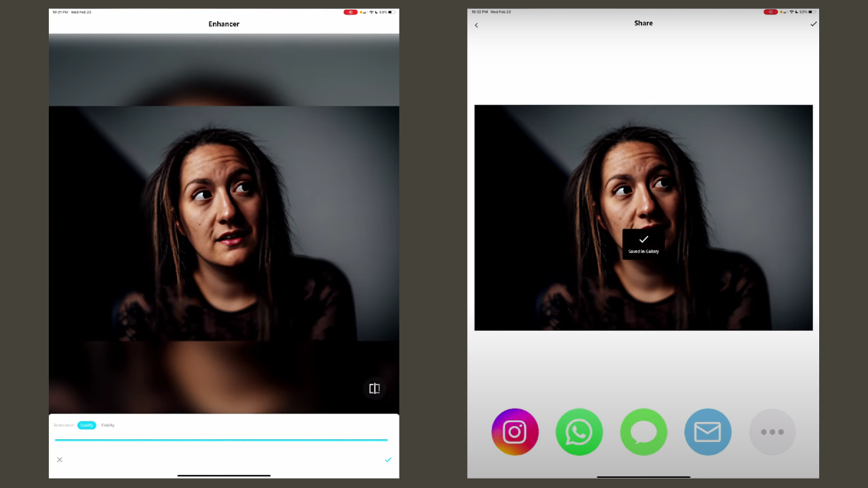The height and width of the screenshot is (488, 868).
Task: Go back from the Share screen
Action: pyautogui.click(x=476, y=24)
